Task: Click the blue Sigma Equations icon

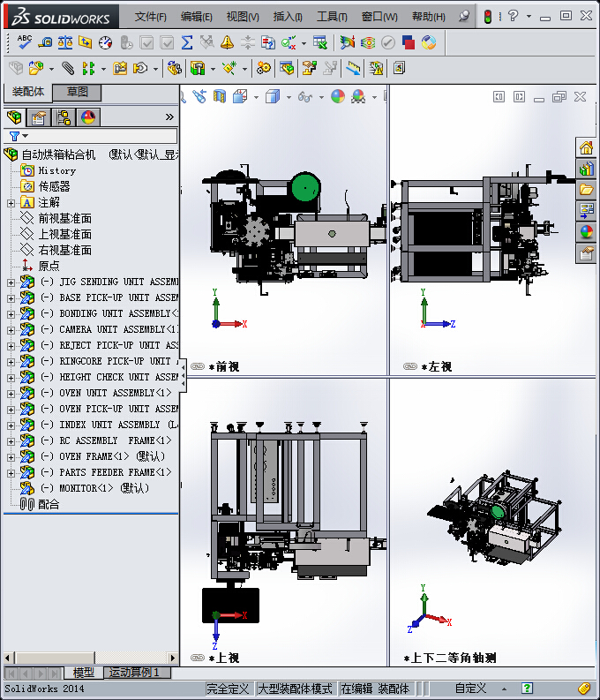Action: [x=187, y=42]
